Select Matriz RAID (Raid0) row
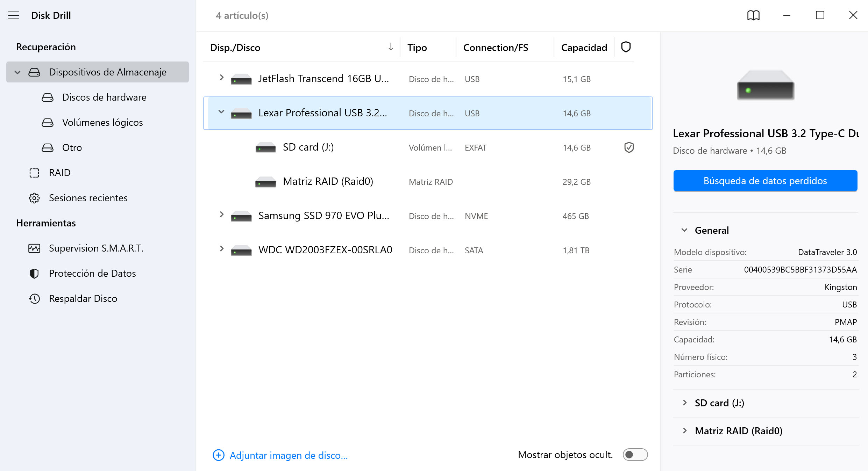This screenshot has height=471, width=868. tap(427, 182)
